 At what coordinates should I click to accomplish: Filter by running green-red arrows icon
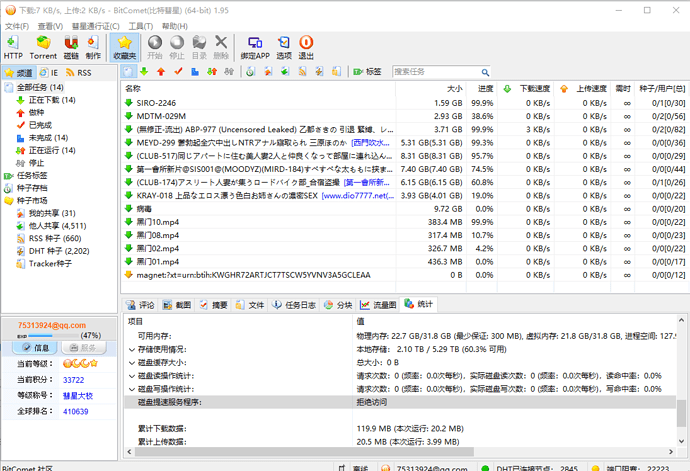pyautogui.click(x=212, y=71)
